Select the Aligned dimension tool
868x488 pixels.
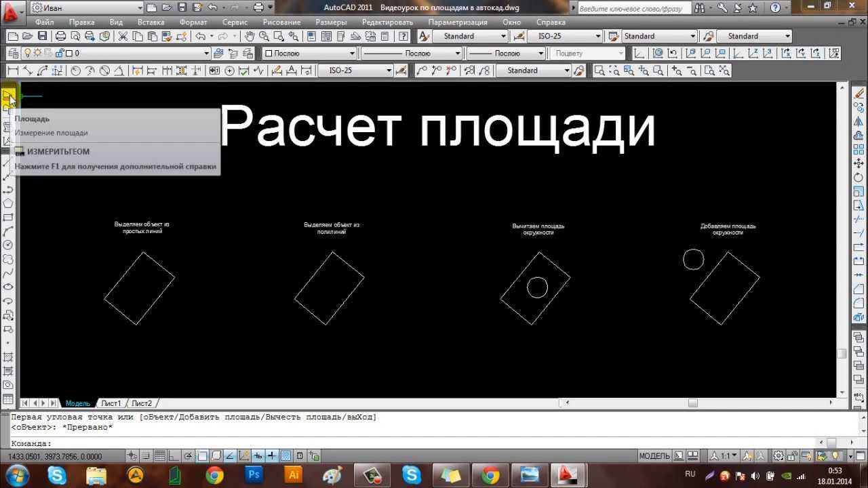pyautogui.click(x=27, y=70)
